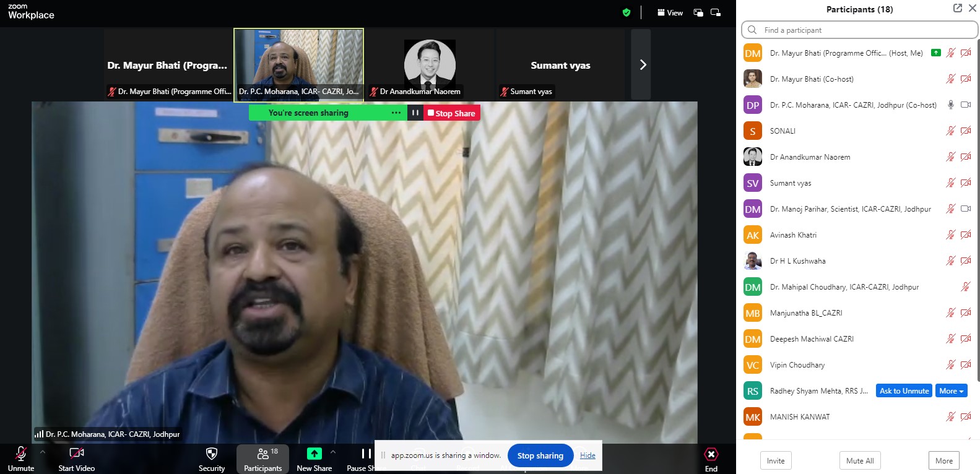980x474 pixels.
Task: End the meeting
Action: 711,459
